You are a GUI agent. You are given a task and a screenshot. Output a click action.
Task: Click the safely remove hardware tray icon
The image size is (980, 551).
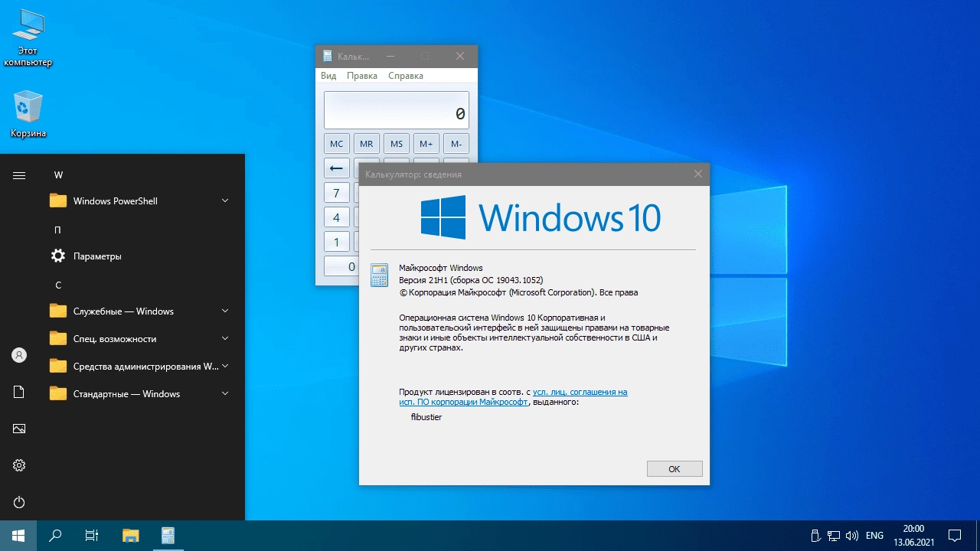815,535
